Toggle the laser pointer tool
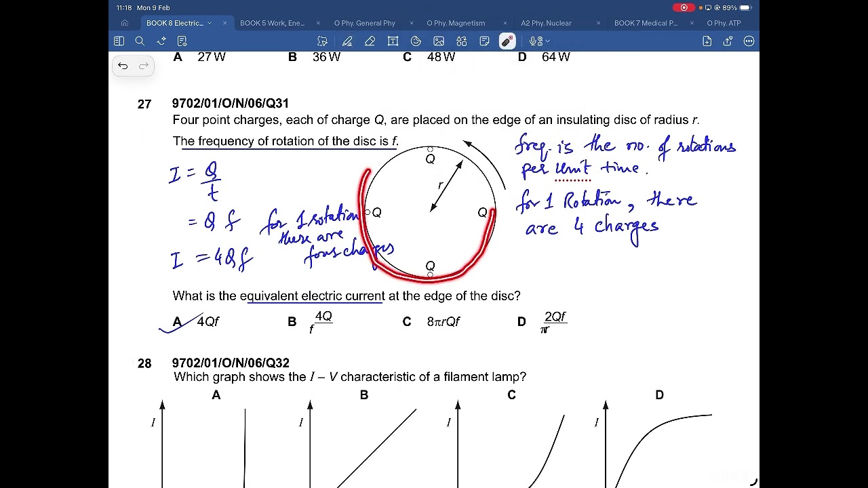Image resolution: width=868 pixels, height=488 pixels. point(507,41)
